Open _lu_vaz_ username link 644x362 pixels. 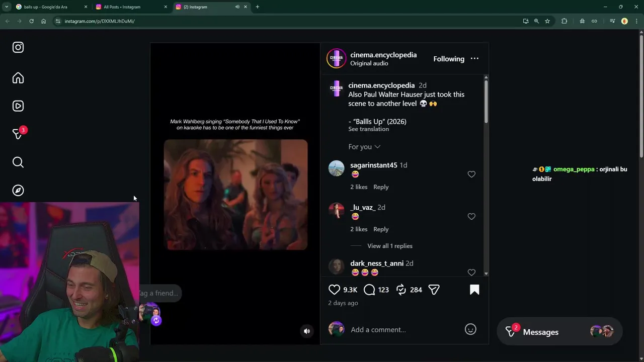(x=363, y=208)
